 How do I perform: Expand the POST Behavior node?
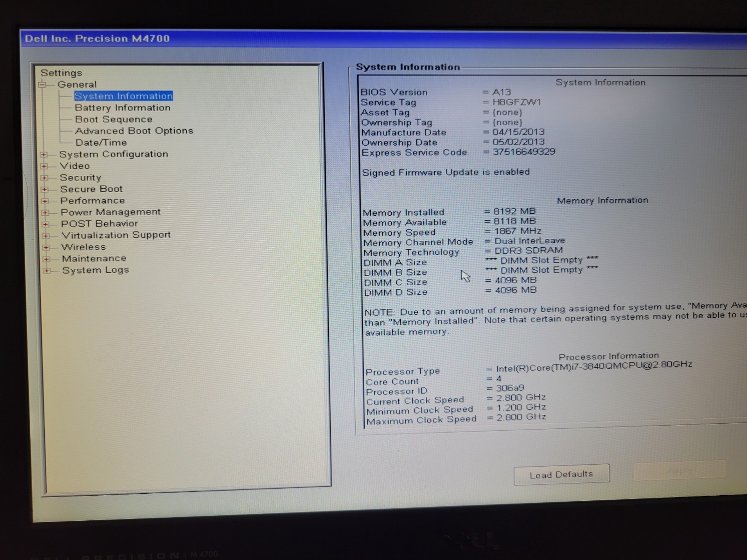(x=46, y=224)
